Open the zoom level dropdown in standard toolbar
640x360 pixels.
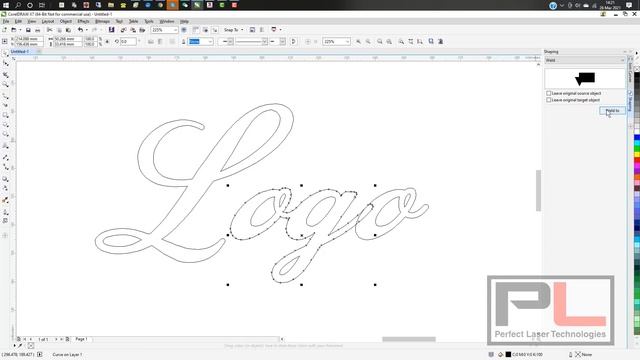[x=176, y=30]
